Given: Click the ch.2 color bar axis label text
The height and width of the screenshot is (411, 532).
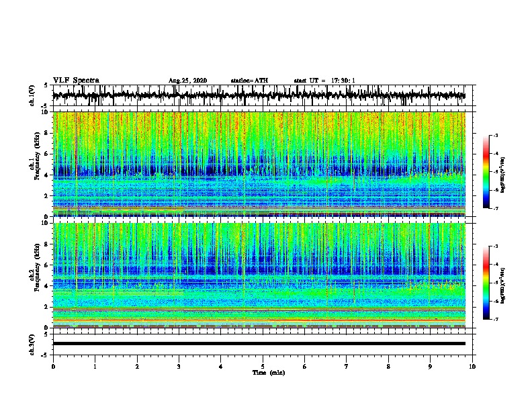Looking at the screenshot, I should 503,285.
